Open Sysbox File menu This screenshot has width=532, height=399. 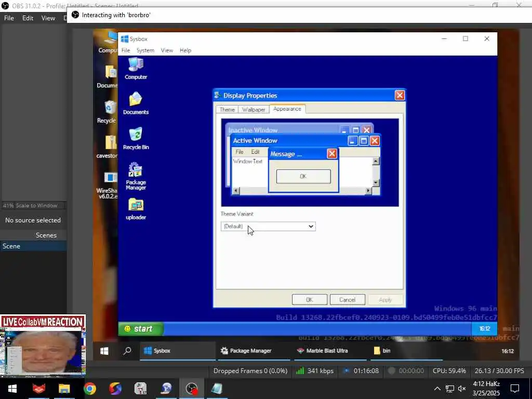[126, 50]
